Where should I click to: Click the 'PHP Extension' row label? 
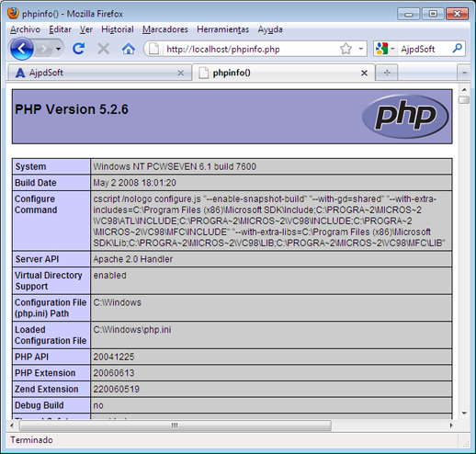tap(45, 373)
